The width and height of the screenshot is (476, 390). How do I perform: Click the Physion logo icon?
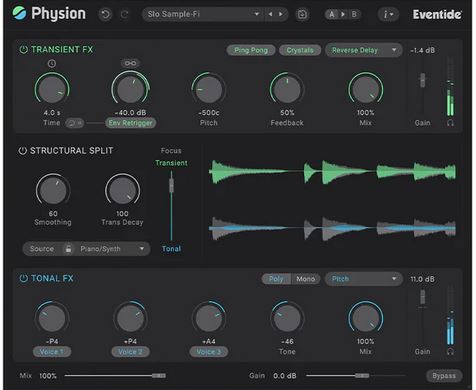(19, 13)
